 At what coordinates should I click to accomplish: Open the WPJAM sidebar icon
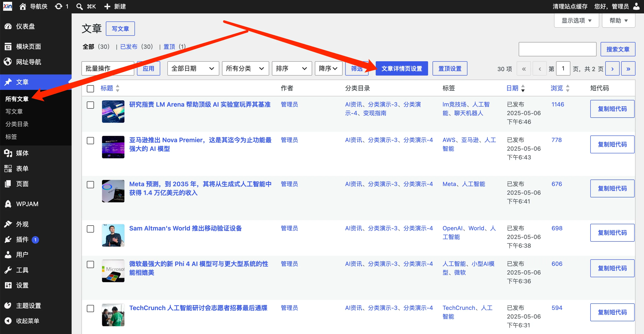tap(8, 204)
